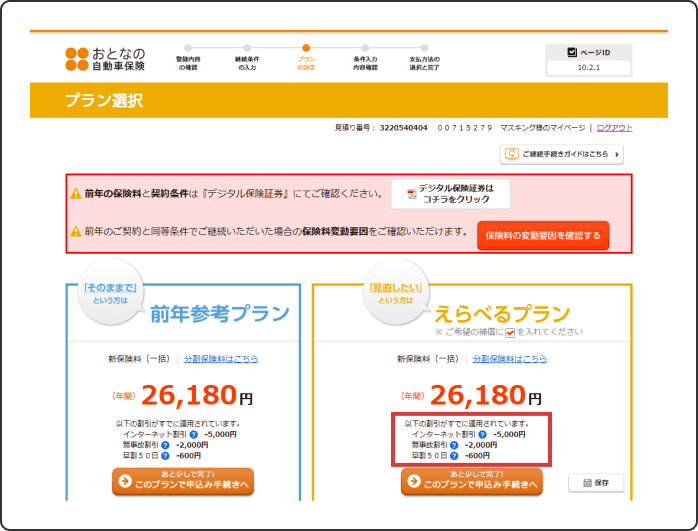
Task: Click the 見積り番号 3220540404 text
Action: pyautogui.click(x=381, y=128)
